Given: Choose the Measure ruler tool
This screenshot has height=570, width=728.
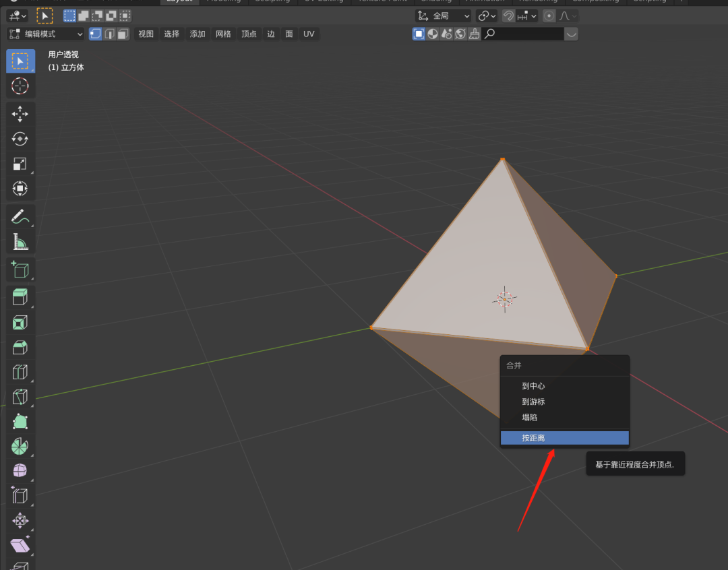Looking at the screenshot, I should pos(20,241).
